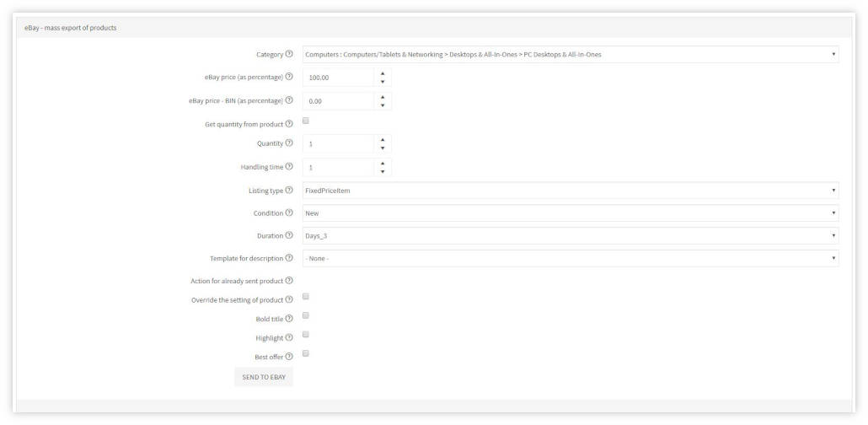Click help icon for Template for description
868x425 pixels.
[x=289, y=258]
